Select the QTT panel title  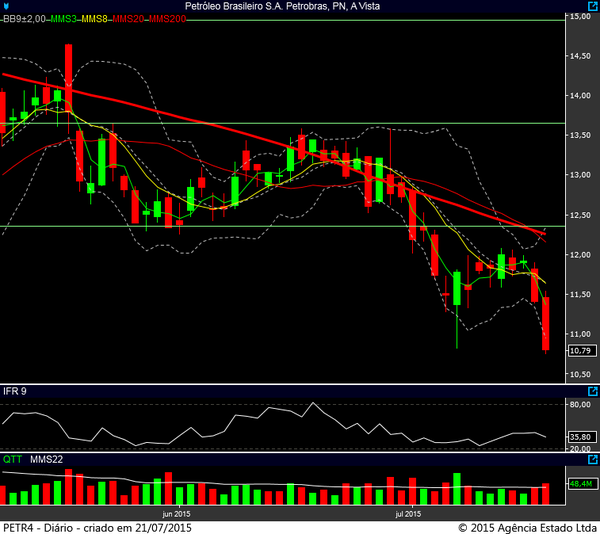coord(12,459)
